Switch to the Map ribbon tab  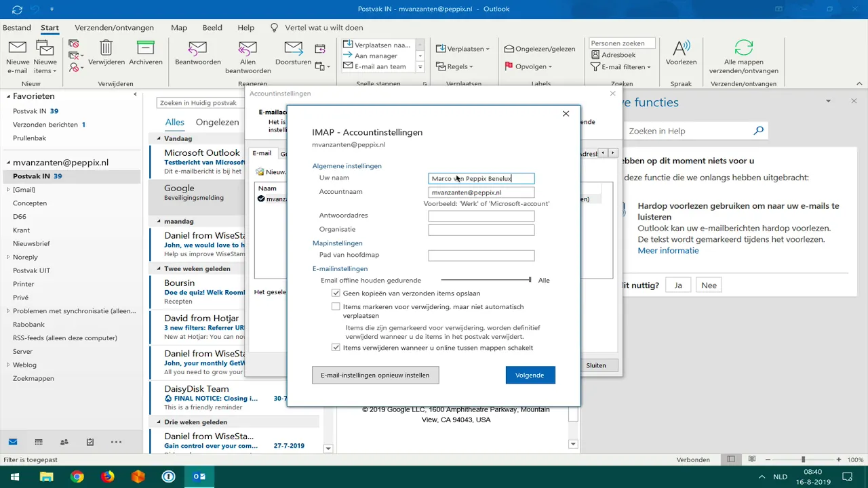[179, 28]
